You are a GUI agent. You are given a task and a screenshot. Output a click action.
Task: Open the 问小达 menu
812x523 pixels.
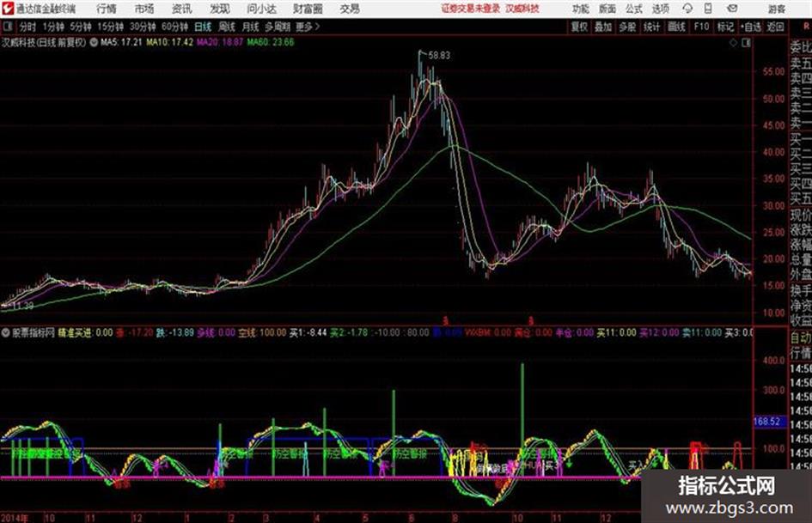[261, 9]
